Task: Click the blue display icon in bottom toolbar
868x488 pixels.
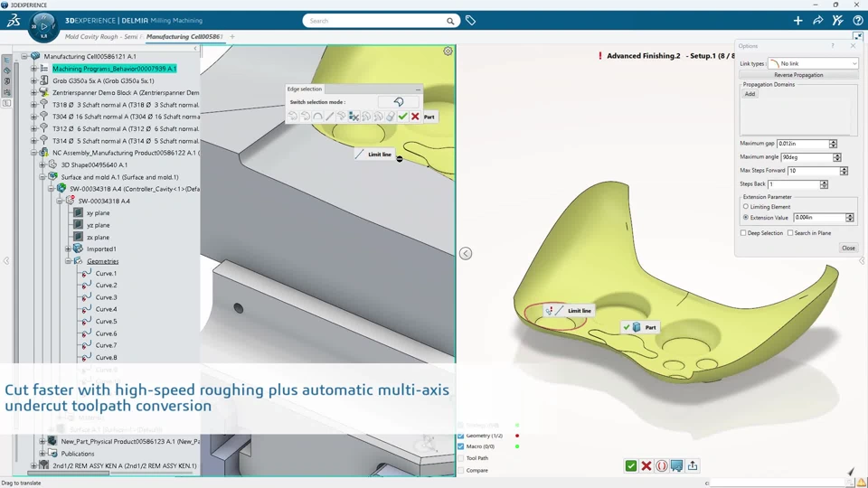Action: click(x=676, y=466)
